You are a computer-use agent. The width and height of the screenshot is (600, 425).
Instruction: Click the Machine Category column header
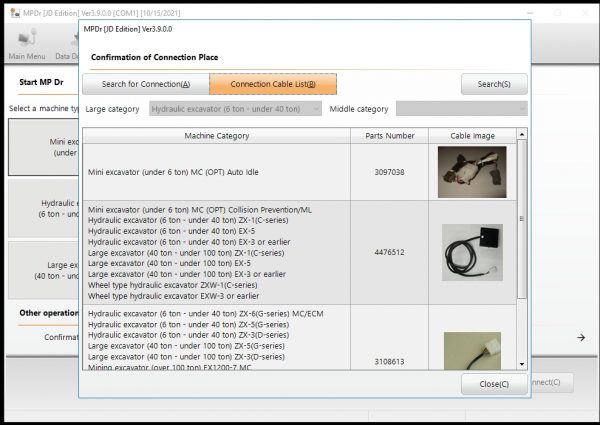click(217, 136)
